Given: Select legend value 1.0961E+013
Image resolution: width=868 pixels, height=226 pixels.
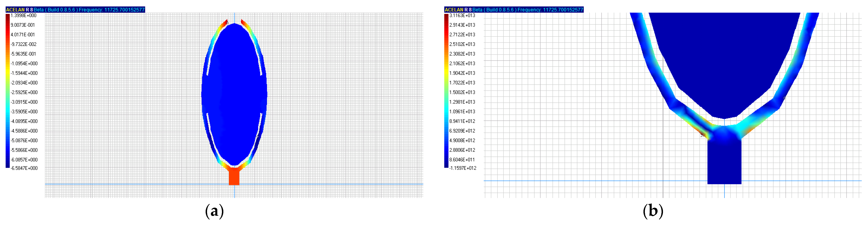Looking at the screenshot, I should click(462, 112).
